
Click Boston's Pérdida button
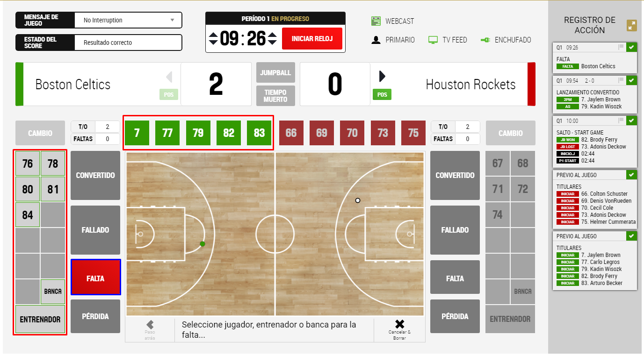(x=95, y=316)
